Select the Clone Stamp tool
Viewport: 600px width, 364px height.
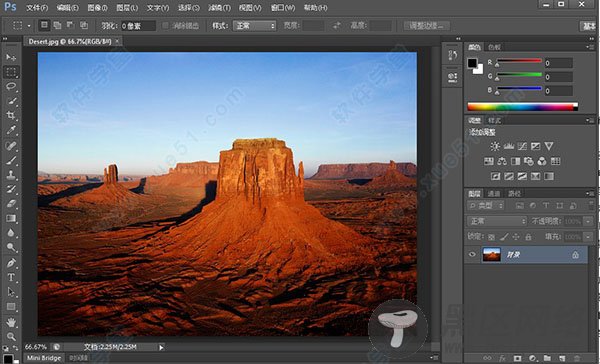pos(11,175)
